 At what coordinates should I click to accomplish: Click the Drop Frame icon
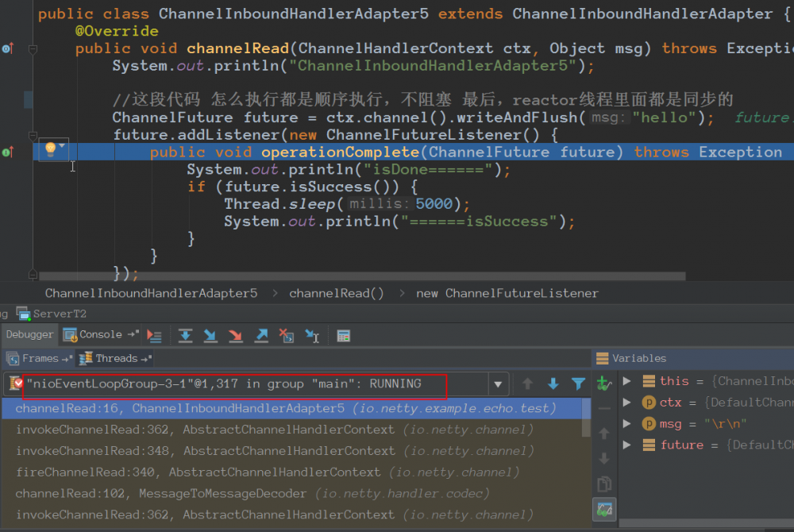tap(287, 336)
